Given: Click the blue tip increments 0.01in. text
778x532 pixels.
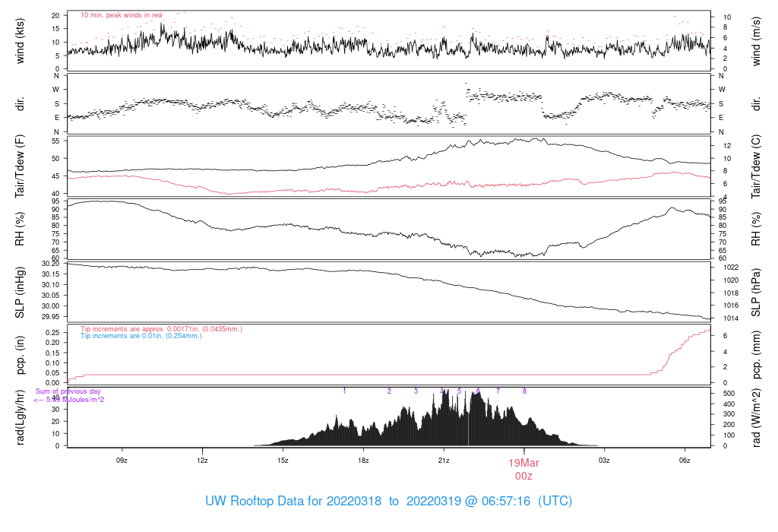Looking at the screenshot, I should click(x=141, y=336).
